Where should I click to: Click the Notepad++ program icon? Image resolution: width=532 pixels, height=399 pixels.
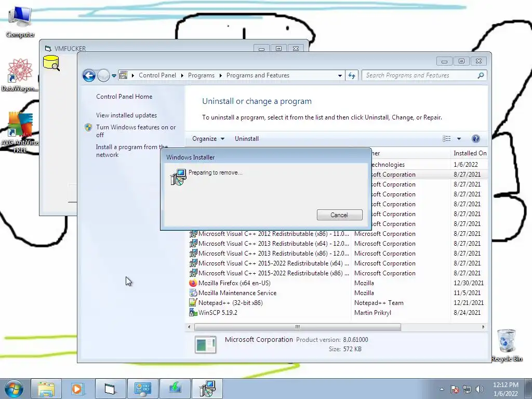(x=193, y=303)
